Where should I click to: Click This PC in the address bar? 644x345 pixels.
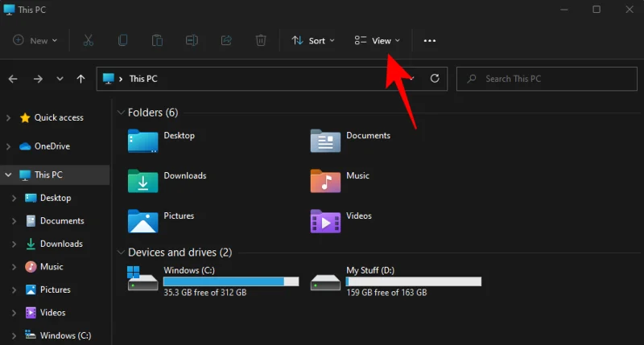click(143, 79)
